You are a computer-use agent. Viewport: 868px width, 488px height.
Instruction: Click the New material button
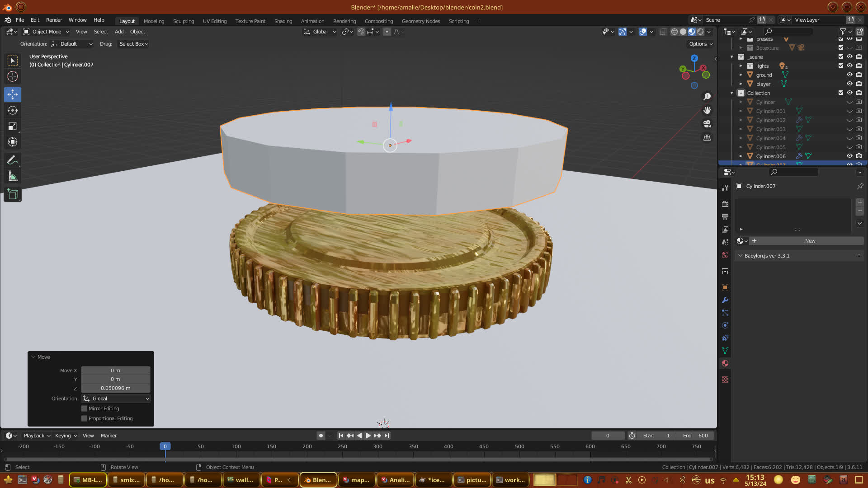[x=810, y=241]
